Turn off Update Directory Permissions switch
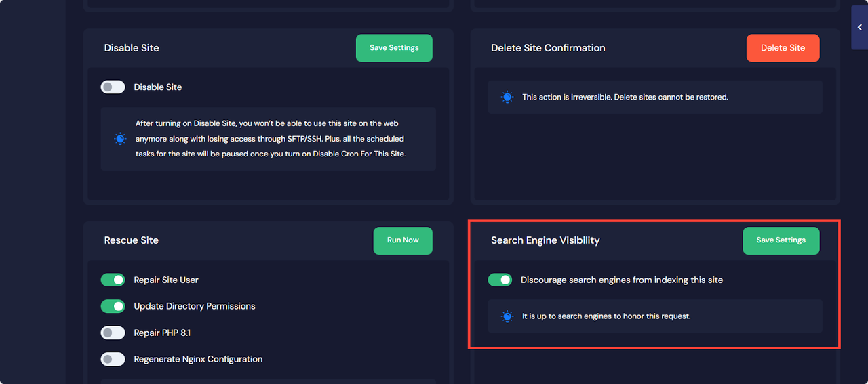The image size is (868, 384). 113,306
